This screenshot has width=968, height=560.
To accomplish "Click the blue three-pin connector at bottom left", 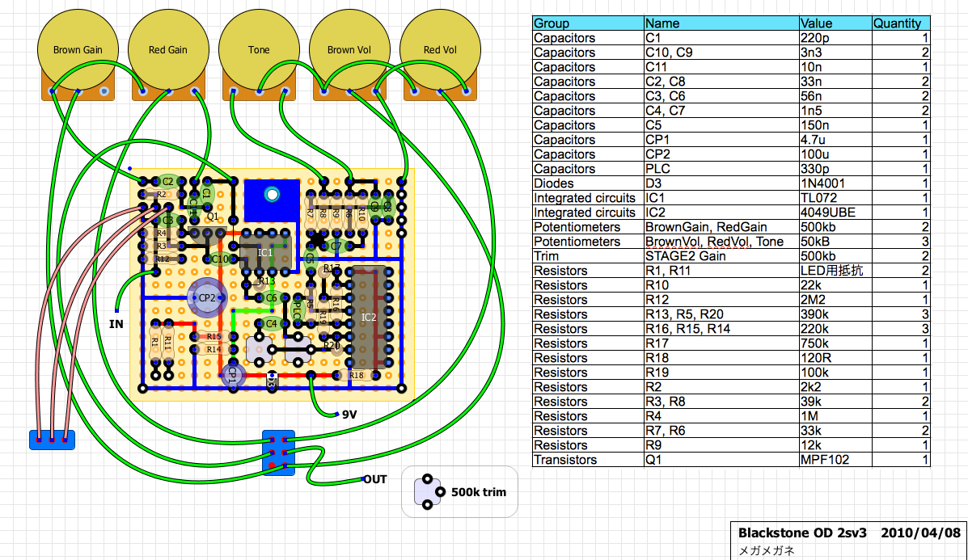I will 52,440.
